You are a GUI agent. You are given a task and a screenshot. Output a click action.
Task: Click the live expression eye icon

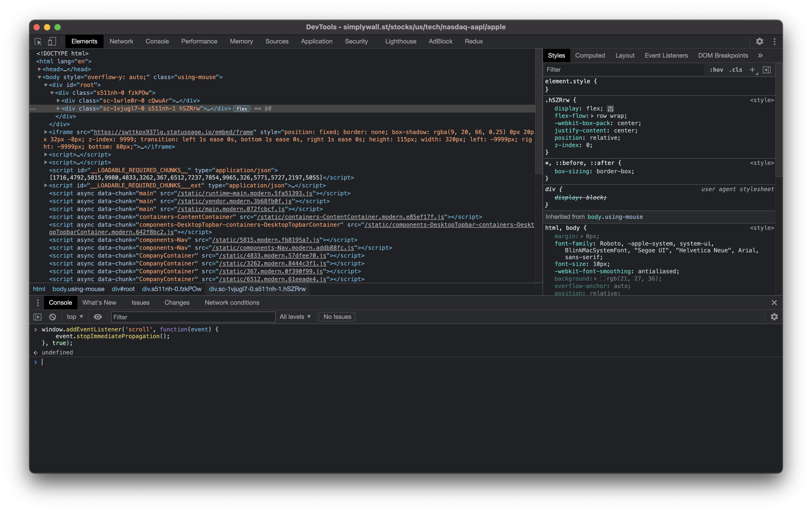click(98, 316)
